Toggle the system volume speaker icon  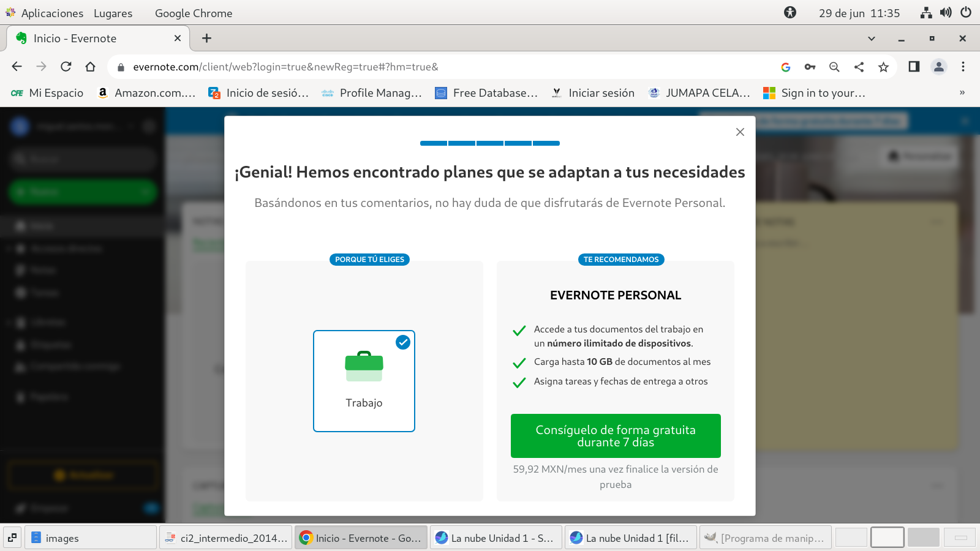[x=946, y=13]
